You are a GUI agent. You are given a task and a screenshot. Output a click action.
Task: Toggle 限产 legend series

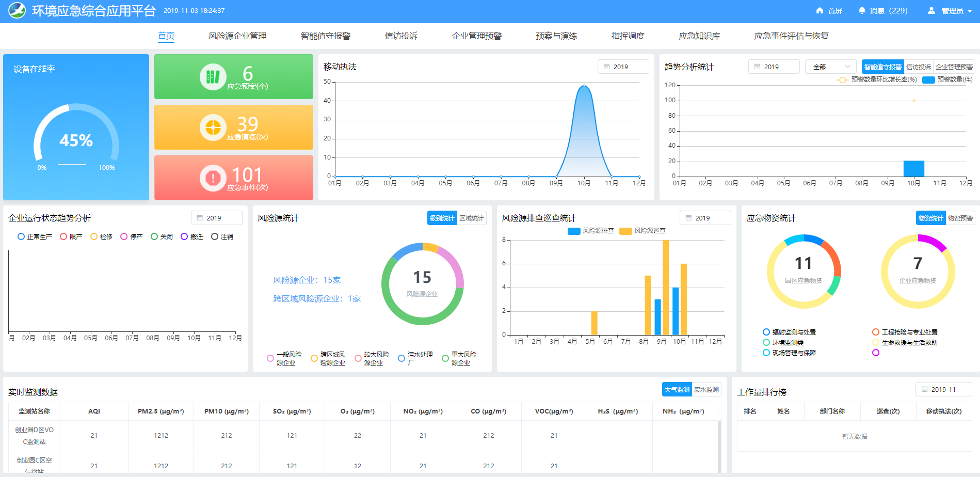pos(71,236)
